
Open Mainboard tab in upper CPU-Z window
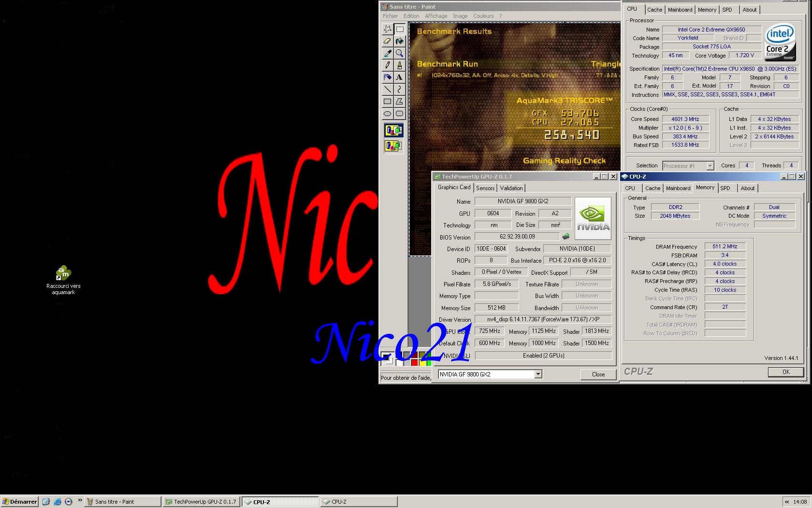click(x=680, y=10)
